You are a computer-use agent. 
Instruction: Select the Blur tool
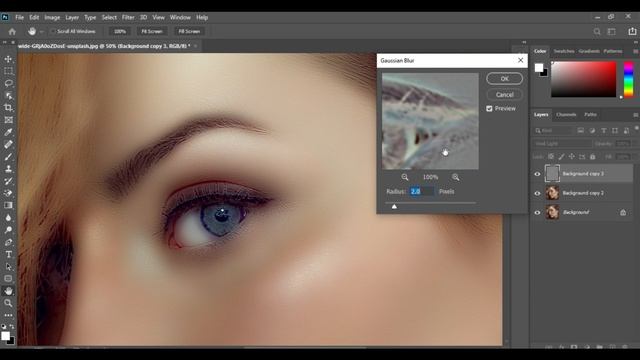pos(8,218)
